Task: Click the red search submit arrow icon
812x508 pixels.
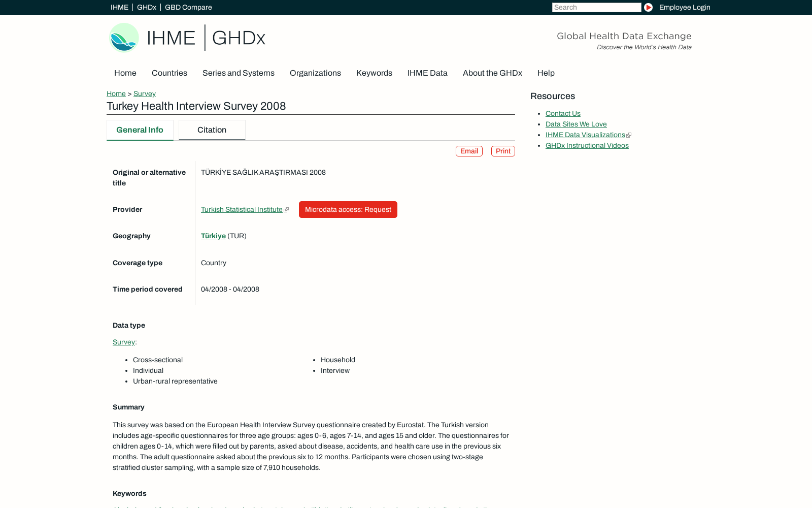Action: (x=648, y=8)
